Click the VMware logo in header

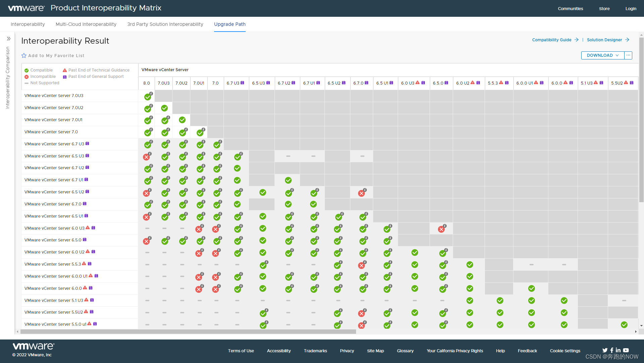click(x=26, y=8)
